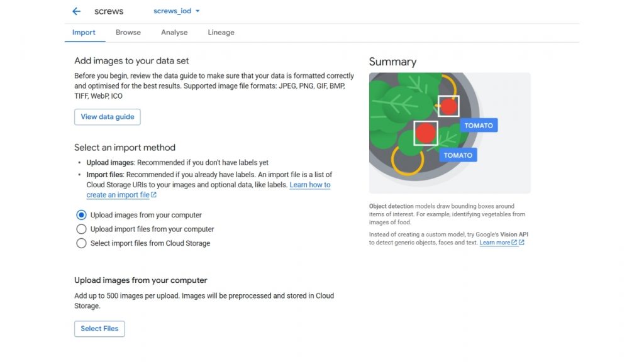Click the screws dataset title

pyautogui.click(x=109, y=11)
